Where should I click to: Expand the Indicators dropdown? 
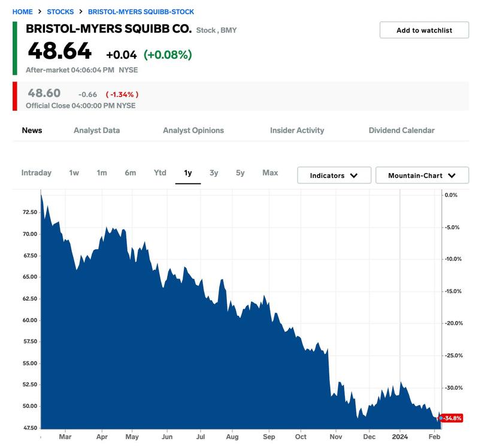coord(334,175)
